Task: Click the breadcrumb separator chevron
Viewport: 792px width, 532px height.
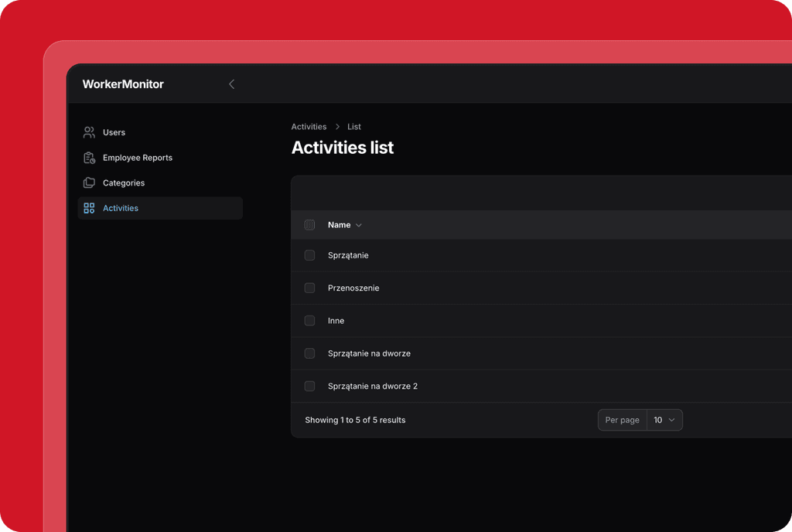Action: 337,127
